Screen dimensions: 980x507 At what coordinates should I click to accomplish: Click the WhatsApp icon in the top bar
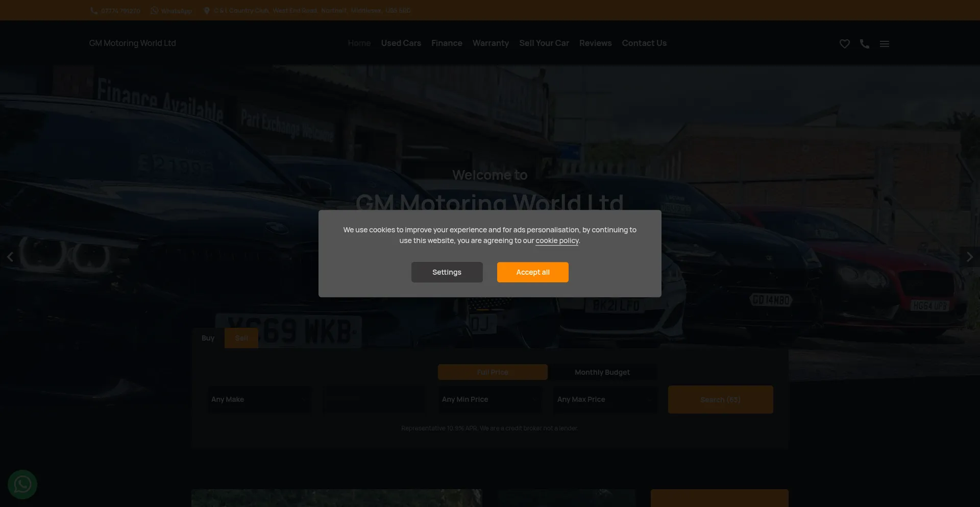click(154, 10)
